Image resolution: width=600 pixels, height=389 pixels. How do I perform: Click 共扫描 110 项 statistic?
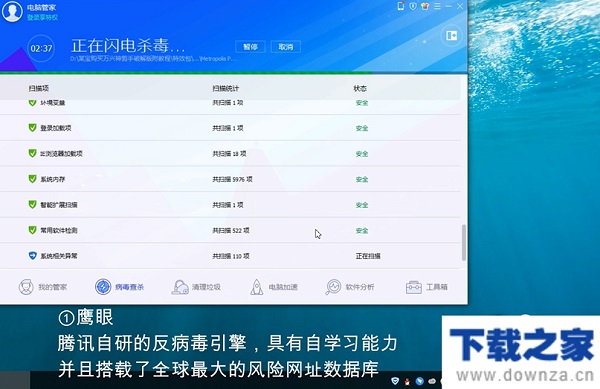pyautogui.click(x=231, y=256)
